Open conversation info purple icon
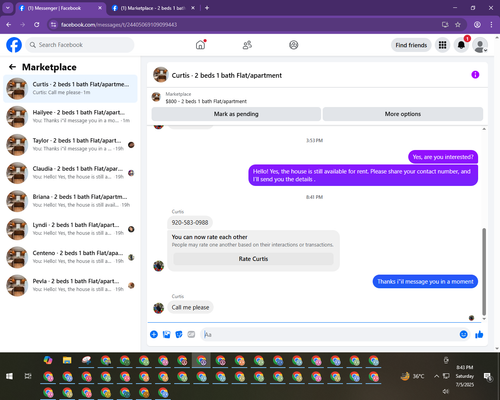This screenshot has height=400, width=500. (475, 75)
